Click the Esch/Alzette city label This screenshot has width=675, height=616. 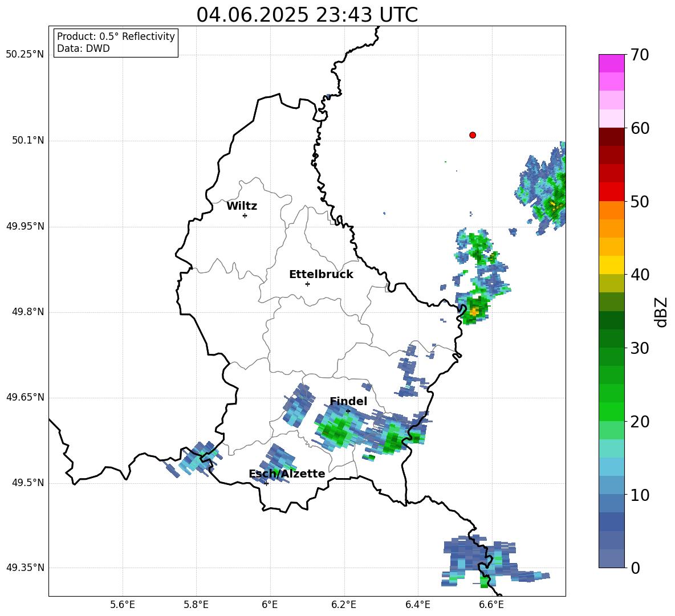287,474
